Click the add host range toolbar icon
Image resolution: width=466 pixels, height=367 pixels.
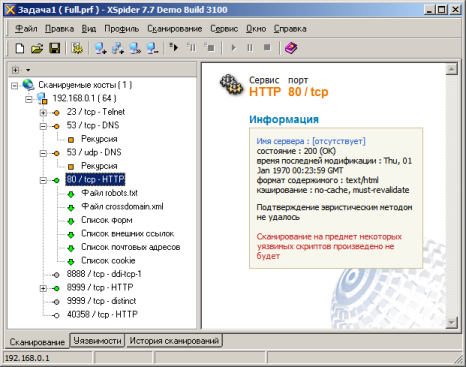118,48
